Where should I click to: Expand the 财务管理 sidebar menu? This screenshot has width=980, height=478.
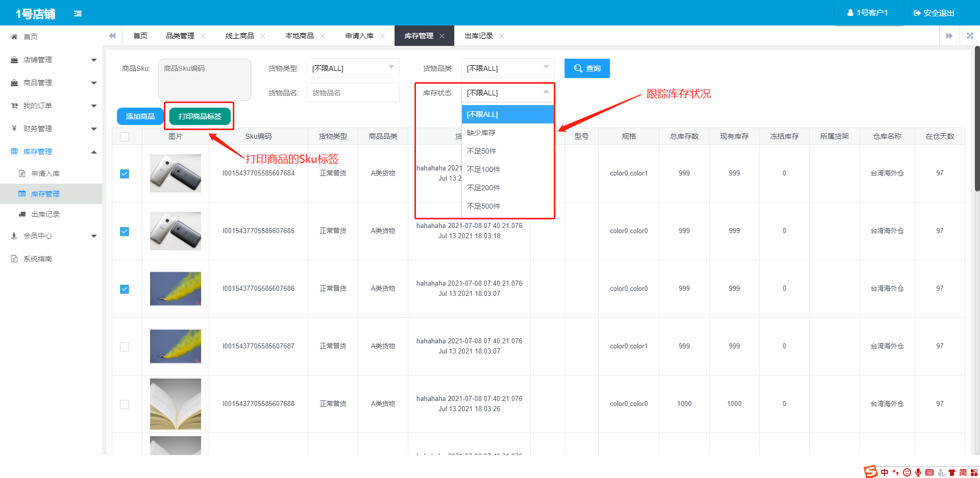coord(51,129)
